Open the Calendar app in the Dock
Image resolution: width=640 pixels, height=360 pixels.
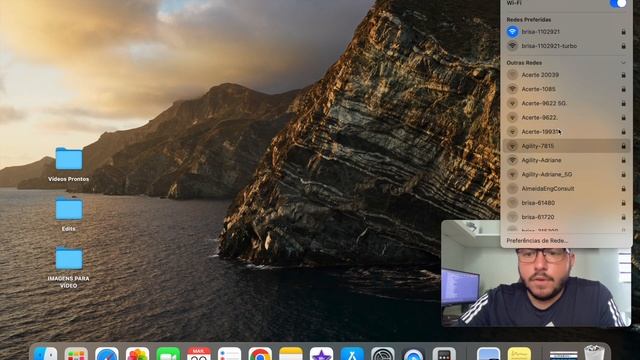click(x=199, y=354)
